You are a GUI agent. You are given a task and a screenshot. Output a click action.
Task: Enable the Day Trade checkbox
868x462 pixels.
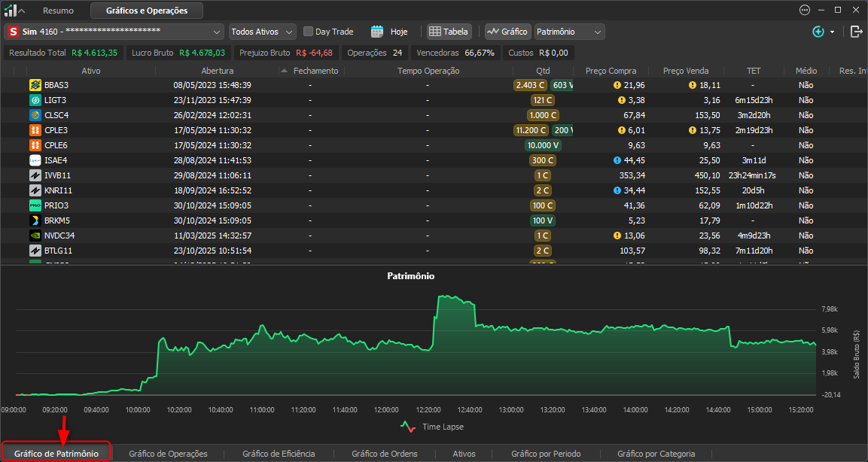[x=309, y=32]
